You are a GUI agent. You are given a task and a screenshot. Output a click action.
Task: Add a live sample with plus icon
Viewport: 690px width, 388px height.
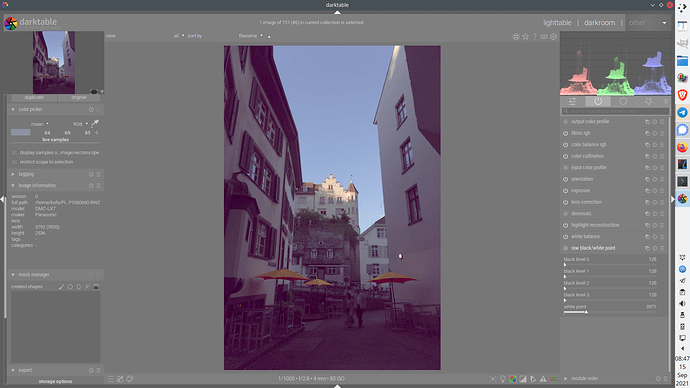[97, 132]
